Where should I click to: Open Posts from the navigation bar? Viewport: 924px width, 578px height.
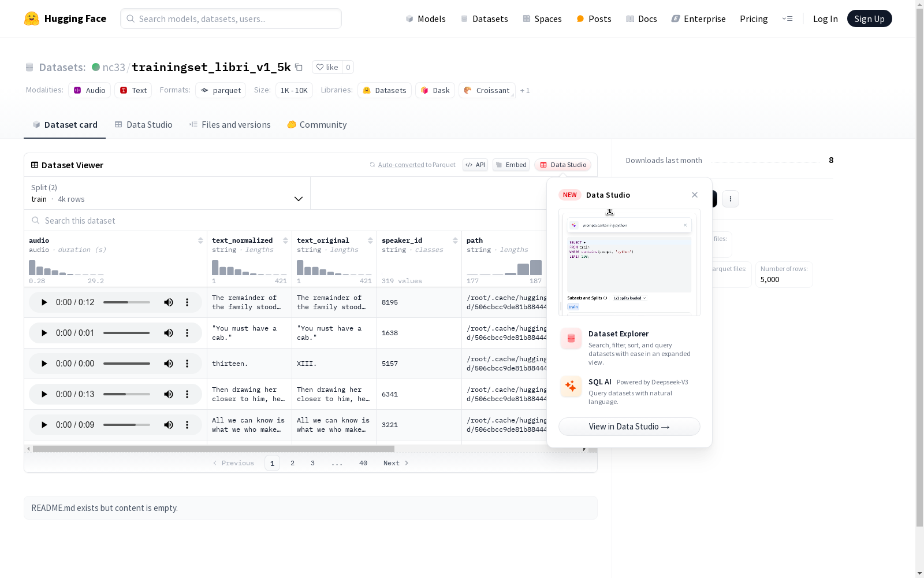(x=594, y=18)
